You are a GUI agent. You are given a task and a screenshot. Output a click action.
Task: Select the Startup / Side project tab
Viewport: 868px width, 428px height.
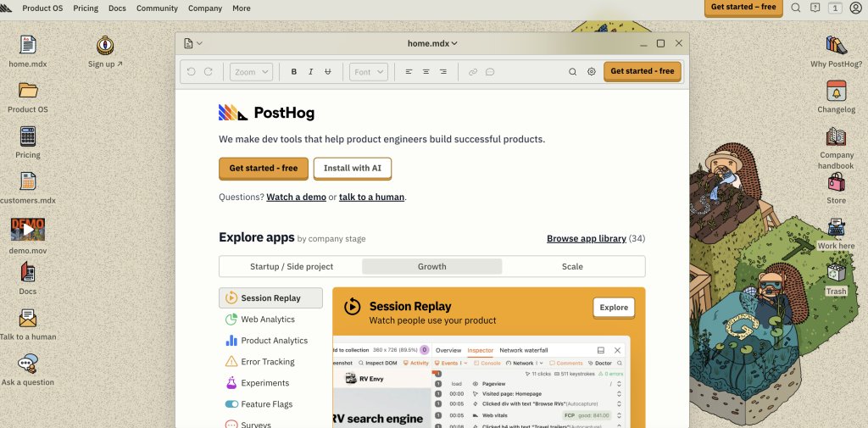pos(292,266)
